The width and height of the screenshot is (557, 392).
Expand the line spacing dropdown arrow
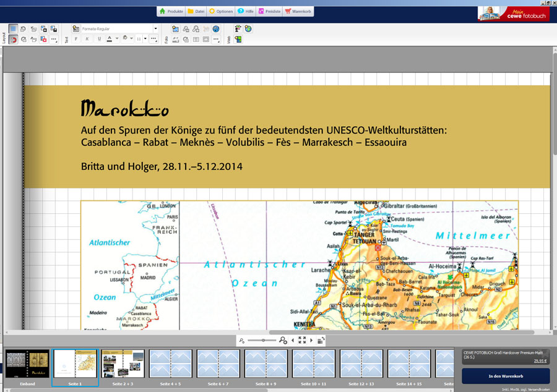pos(145,39)
